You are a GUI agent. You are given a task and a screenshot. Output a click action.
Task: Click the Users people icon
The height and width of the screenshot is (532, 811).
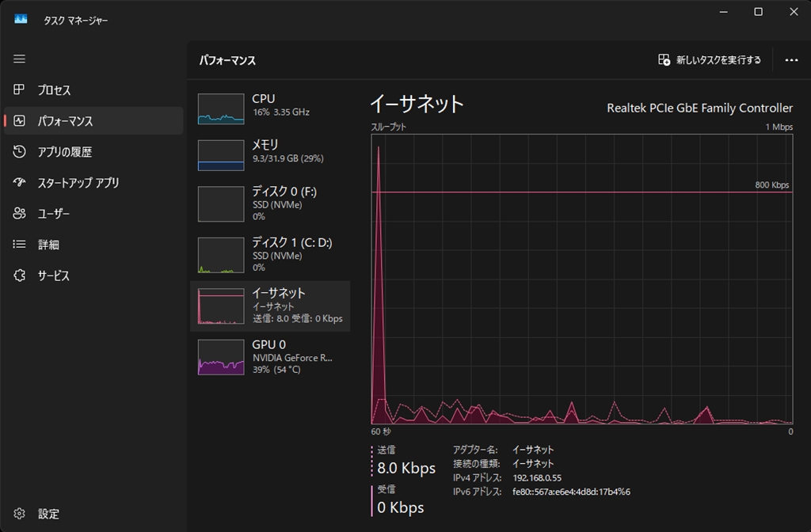pos(20,214)
